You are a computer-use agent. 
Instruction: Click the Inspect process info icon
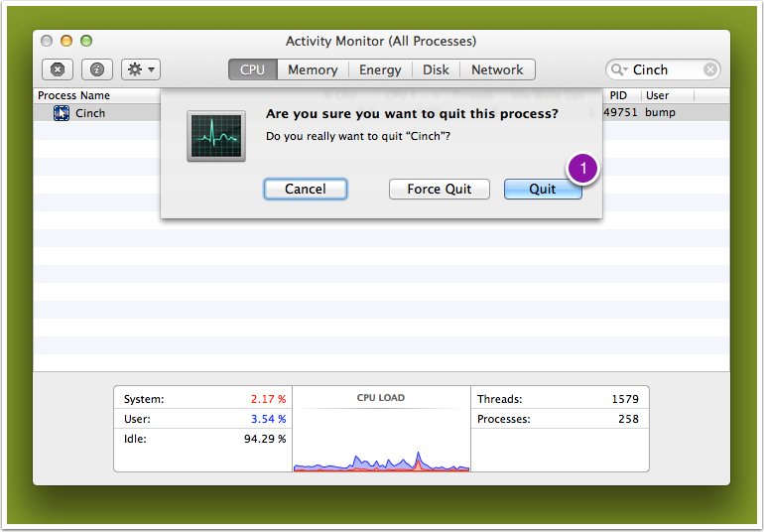[x=96, y=69]
